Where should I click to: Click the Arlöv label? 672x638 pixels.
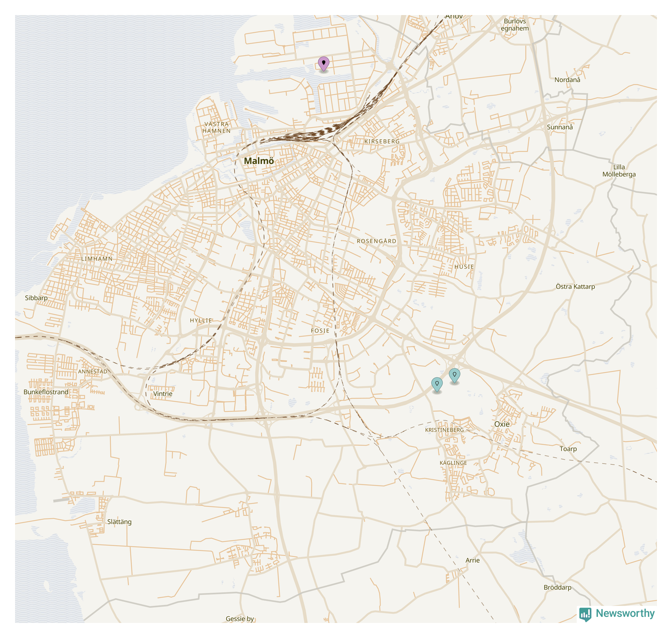tap(454, 17)
